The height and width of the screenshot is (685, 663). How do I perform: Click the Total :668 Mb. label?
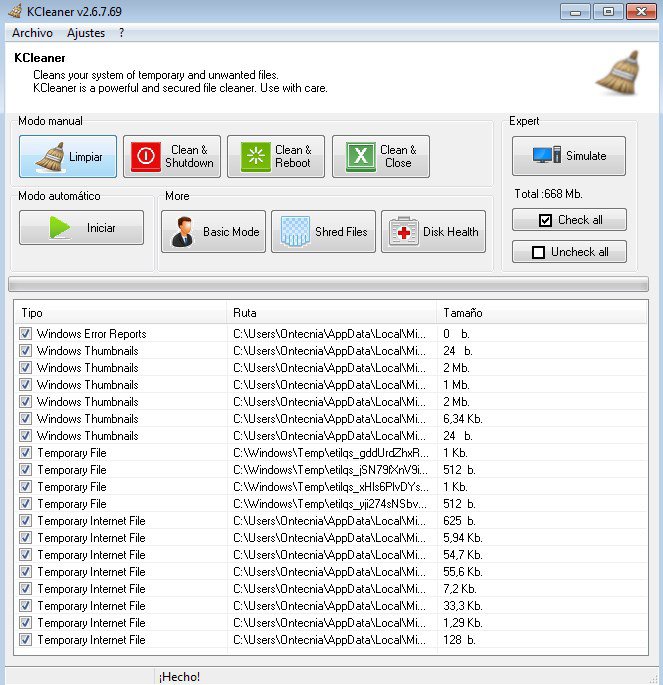548,194
